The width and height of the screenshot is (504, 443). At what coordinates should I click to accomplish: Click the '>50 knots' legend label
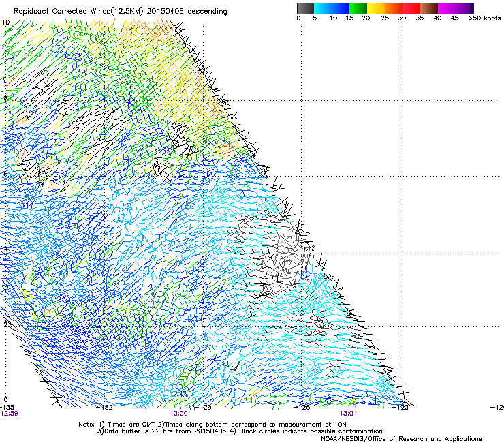coord(484,18)
